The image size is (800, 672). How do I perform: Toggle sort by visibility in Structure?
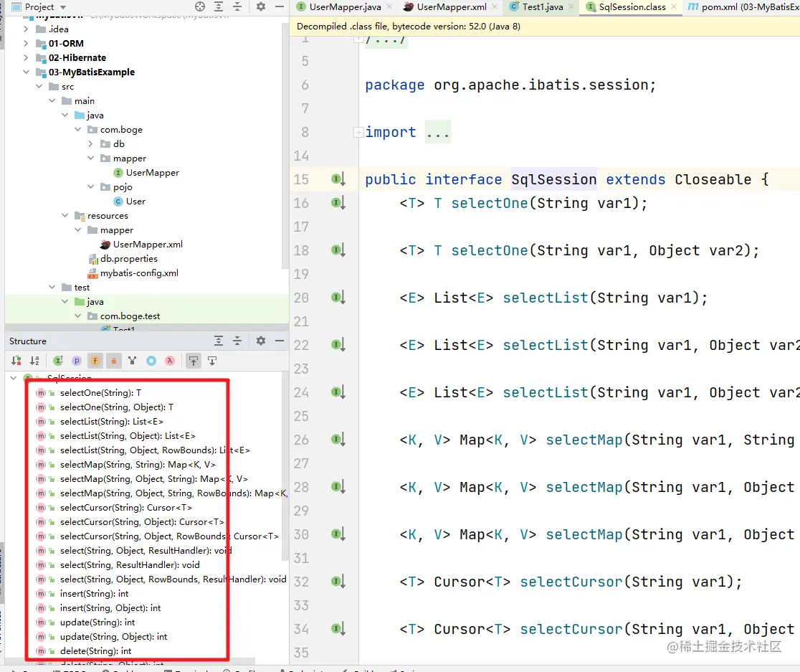coord(16,361)
